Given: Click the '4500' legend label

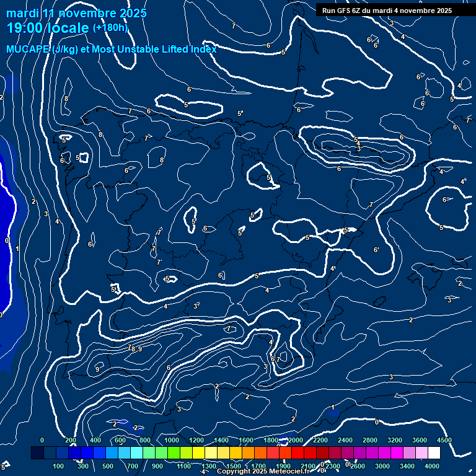Looking at the screenshot, I should coord(444,440).
